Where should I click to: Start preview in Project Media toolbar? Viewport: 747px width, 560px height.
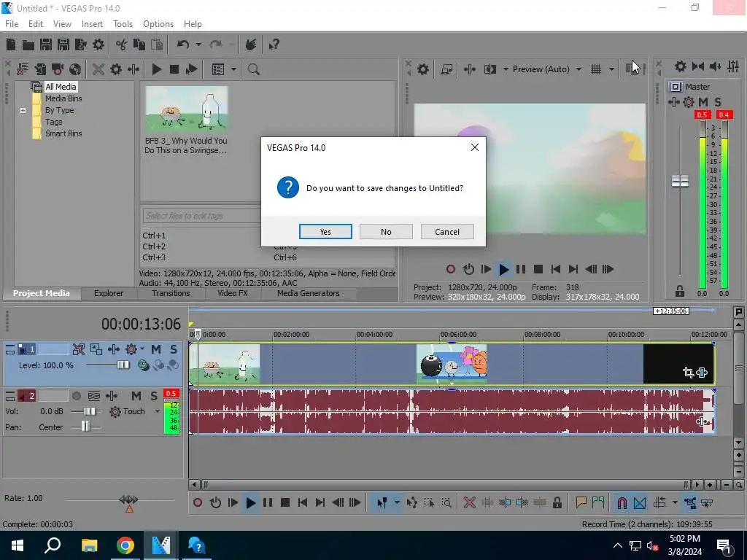click(x=156, y=69)
